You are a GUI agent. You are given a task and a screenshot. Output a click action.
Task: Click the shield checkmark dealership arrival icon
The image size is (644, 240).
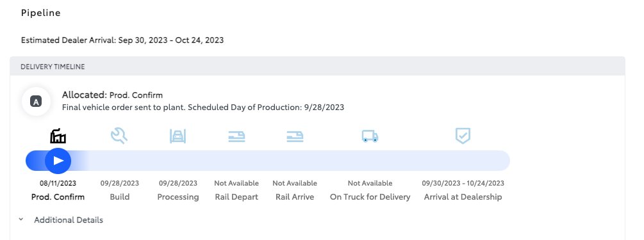tap(463, 136)
